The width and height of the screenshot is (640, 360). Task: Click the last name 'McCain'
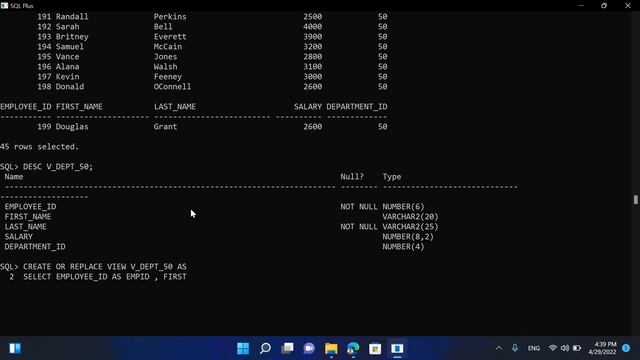point(168,47)
